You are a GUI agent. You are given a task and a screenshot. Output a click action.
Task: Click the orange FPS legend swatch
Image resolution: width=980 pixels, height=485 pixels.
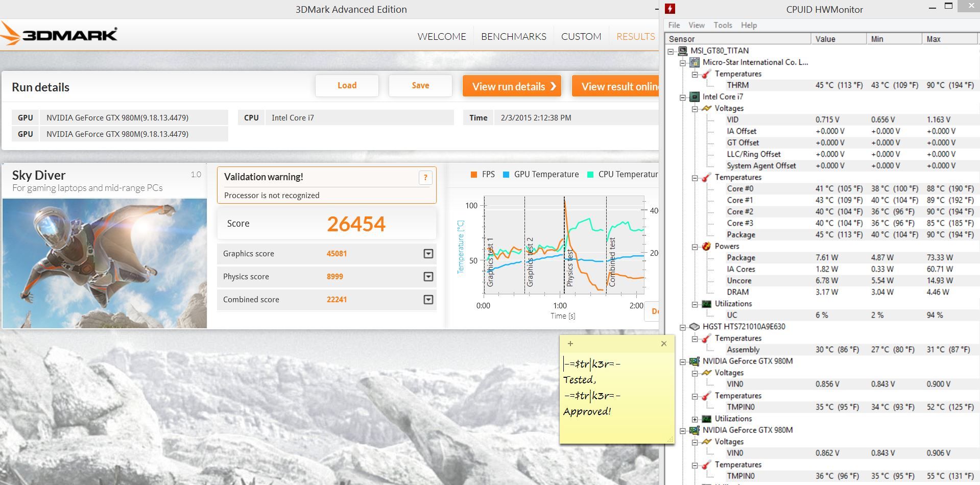[x=473, y=175]
